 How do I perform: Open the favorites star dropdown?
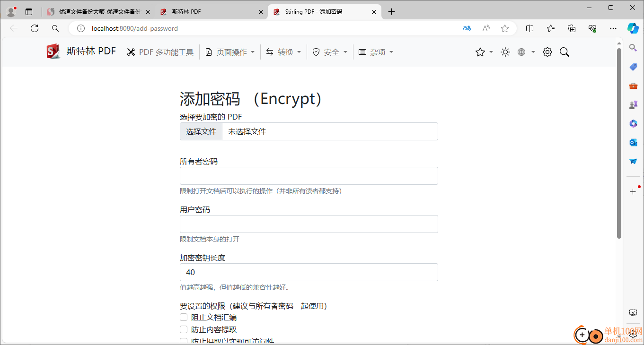click(x=484, y=52)
